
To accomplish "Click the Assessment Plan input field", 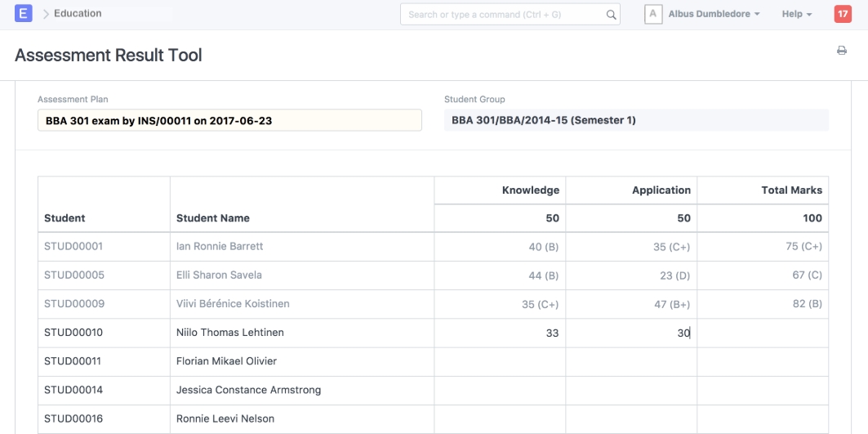I will click(229, 120).
